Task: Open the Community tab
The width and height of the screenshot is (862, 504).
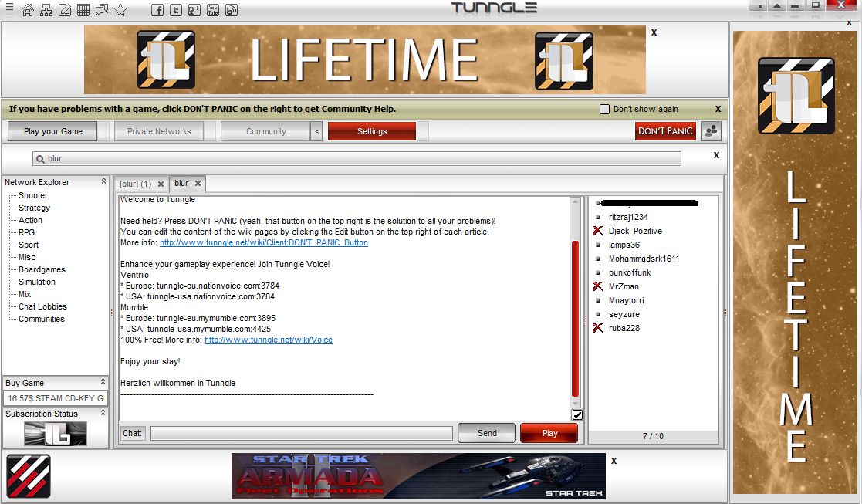Action: coord(266,131)
